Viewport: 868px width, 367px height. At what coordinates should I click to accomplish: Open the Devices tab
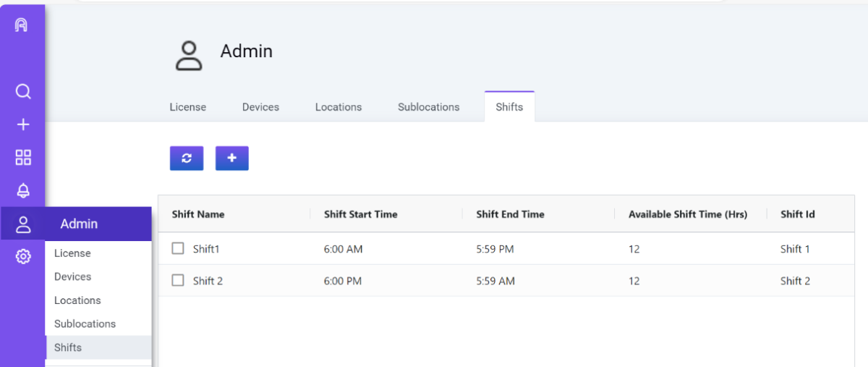tap(260, 107)
